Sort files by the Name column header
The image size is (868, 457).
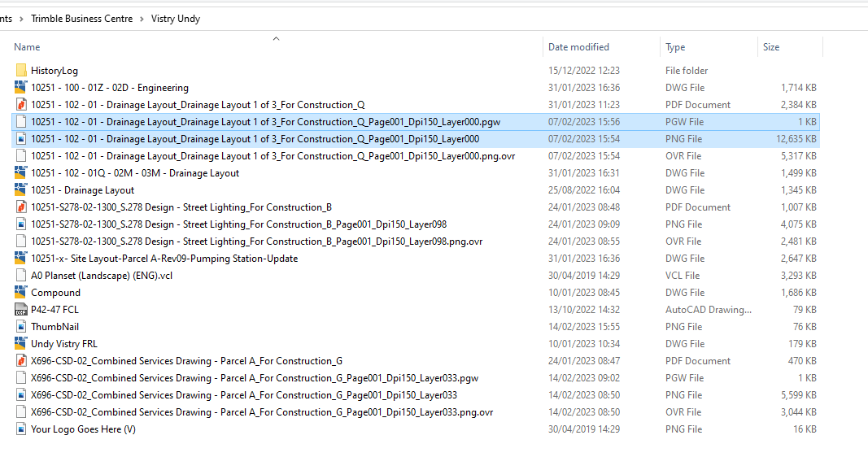pos(27,47)
